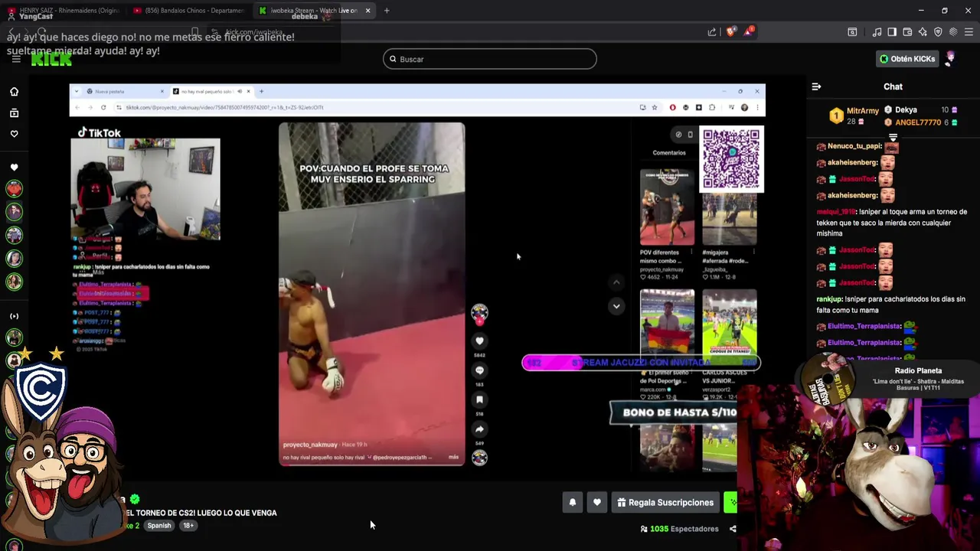Screen dimensions: 980x551
Task: Open the tab search icon in toolbar
Action: tap(852, 32)
